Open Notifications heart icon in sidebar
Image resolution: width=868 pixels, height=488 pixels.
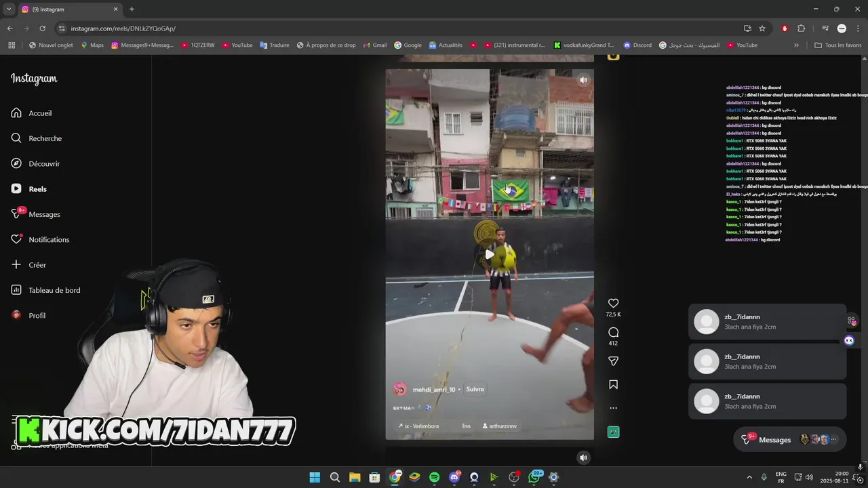coord(16,239)
